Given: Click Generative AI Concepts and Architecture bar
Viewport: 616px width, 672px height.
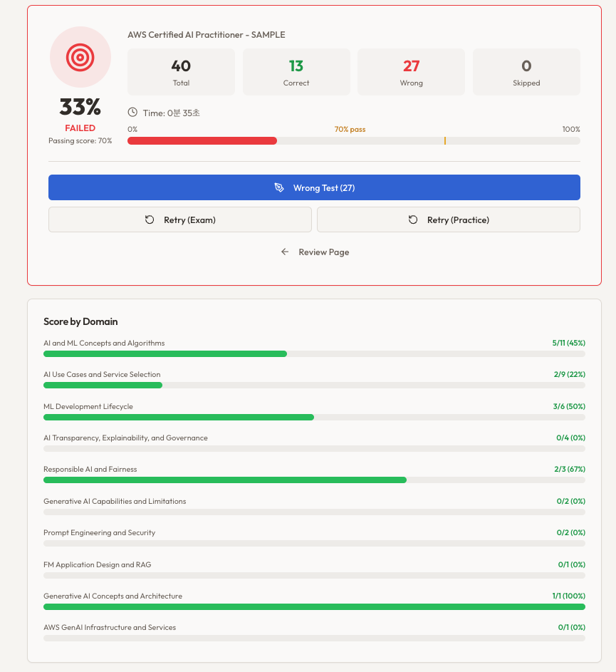Looking at the screenshot, I should [315, 607].
